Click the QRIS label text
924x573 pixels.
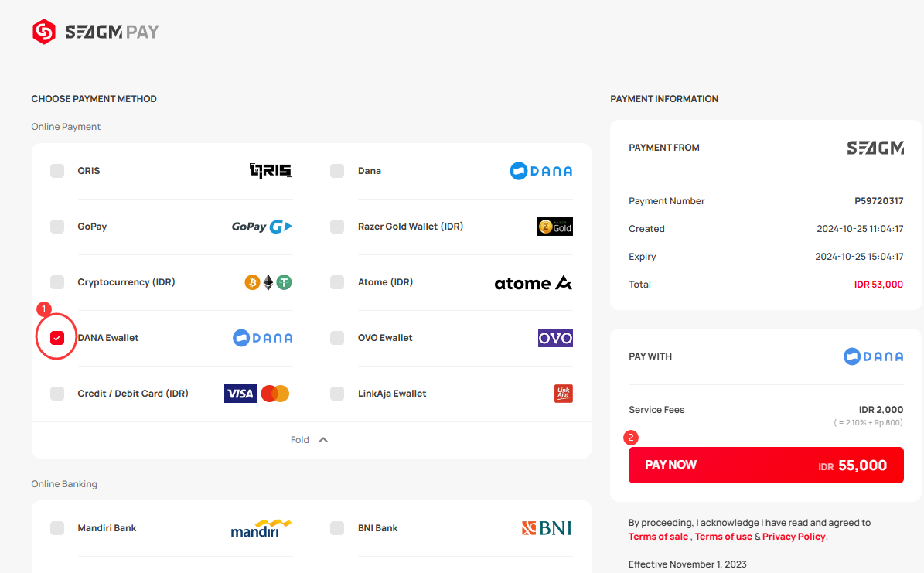(88, 171)
